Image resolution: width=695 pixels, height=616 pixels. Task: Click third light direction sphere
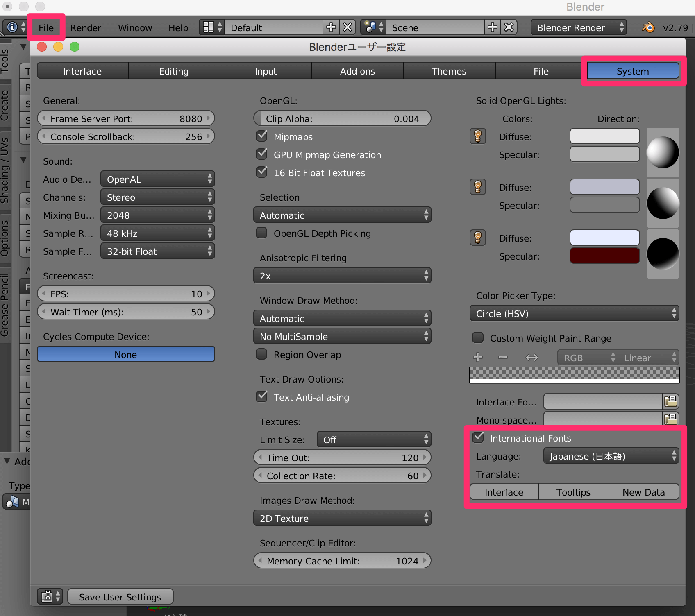[663, 254]
